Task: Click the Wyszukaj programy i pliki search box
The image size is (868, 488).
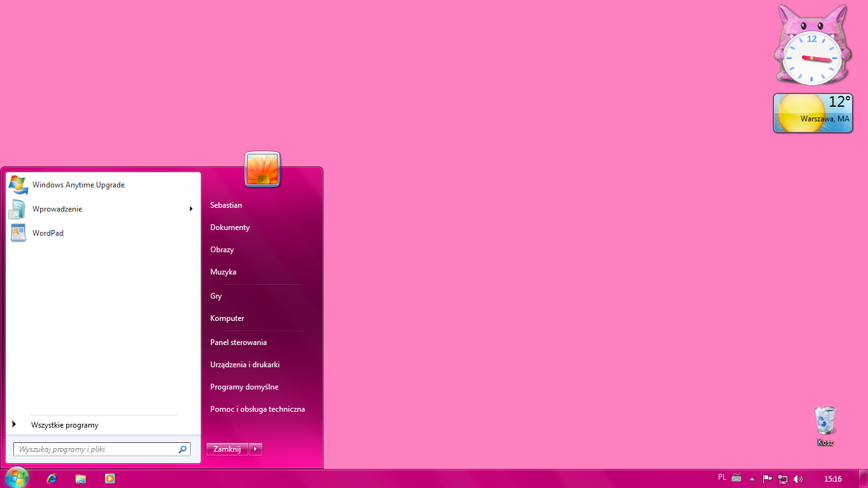Action: [x=95, y=449]
